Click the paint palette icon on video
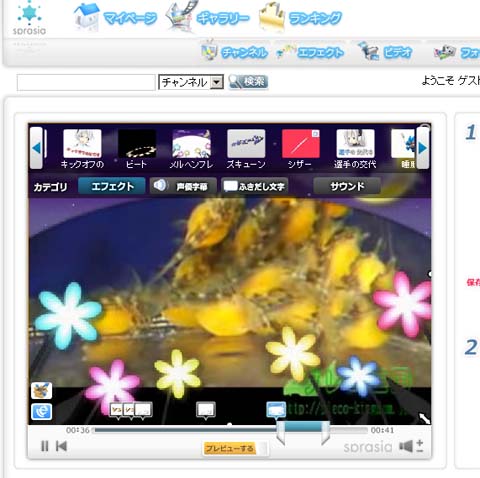 click(42, 390)
